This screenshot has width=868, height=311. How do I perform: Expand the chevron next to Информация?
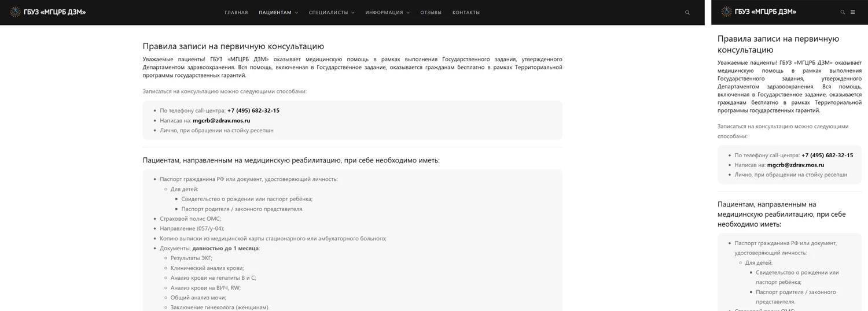click(408, 13)
